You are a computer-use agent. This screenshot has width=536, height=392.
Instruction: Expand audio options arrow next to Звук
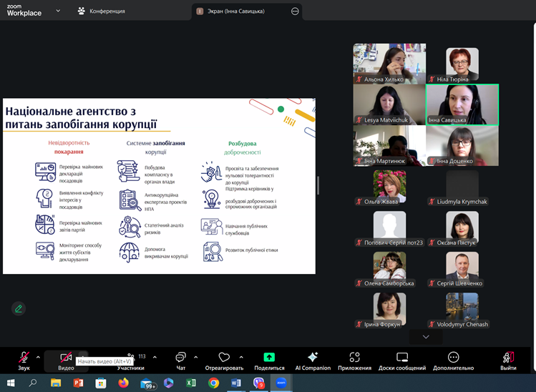tap(41, 356)
